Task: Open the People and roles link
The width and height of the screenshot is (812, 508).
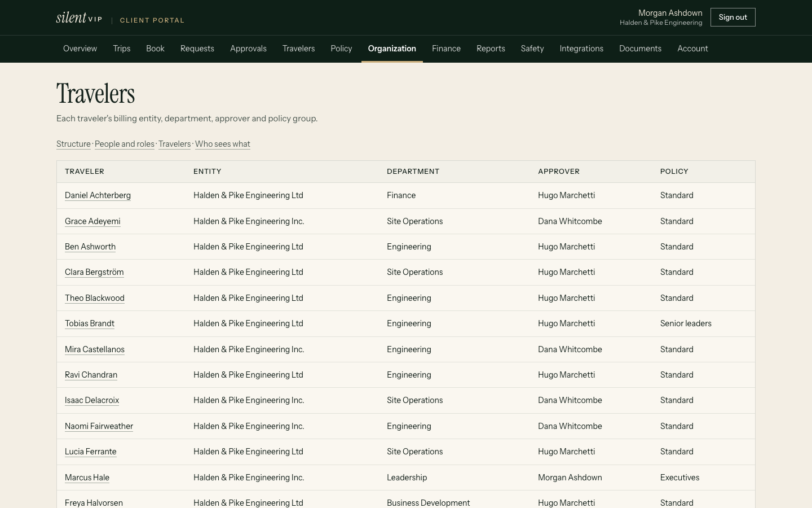Action: click(x=125, y=144)
